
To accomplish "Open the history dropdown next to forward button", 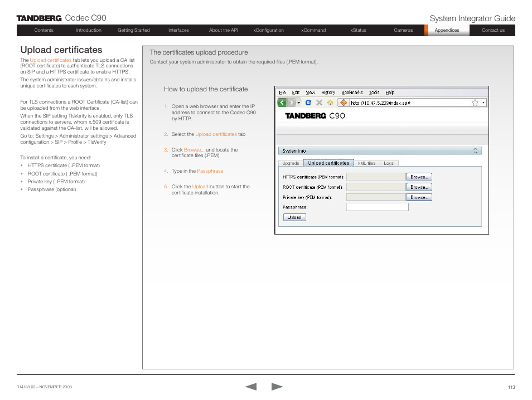I will pos(298,103).
